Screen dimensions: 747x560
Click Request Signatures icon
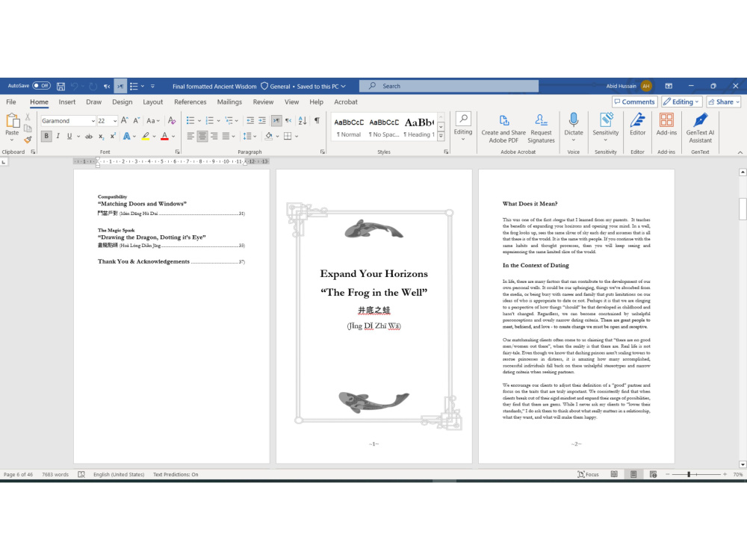541,128
